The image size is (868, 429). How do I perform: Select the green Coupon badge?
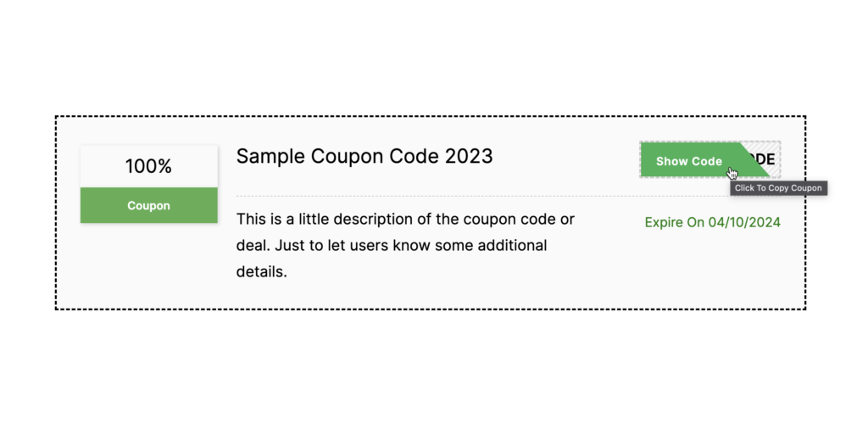[x=148, y=205]
